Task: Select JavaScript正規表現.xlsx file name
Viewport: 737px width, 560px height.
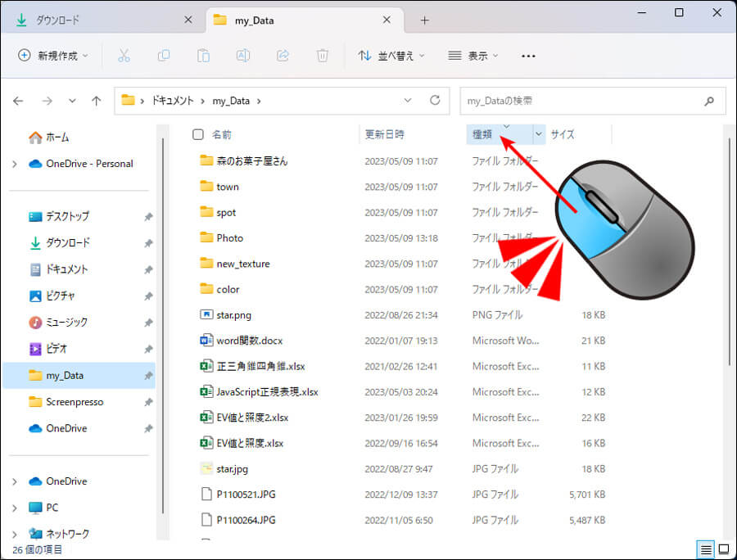Action: pos(267,392)
